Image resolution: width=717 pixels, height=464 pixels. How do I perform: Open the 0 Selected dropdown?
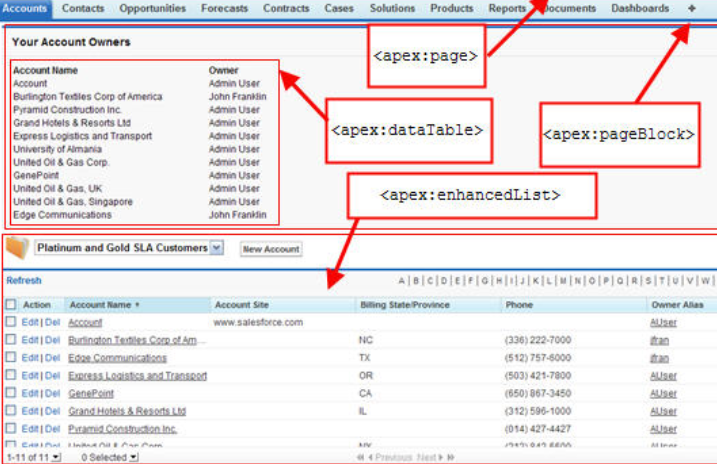point(133,457)
